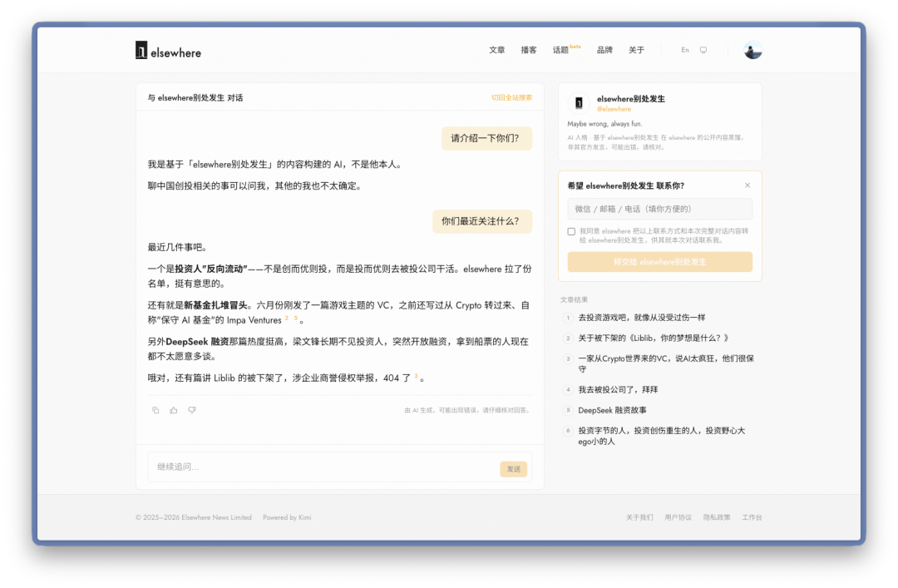898x588 pixels.
Task: Open 用户协议 footer link
Action: (x=678, y=517)
